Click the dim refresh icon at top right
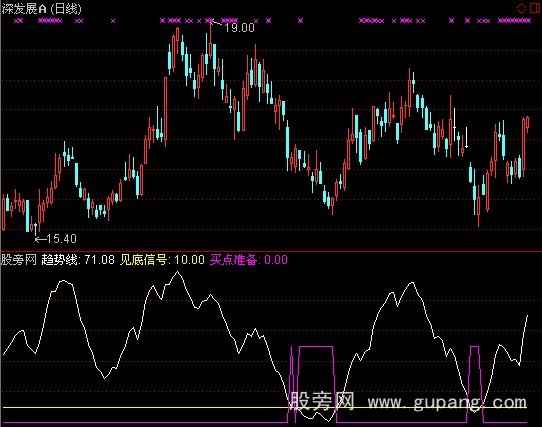This screenshot has width=542, height=427. click(x=521, y=9)
